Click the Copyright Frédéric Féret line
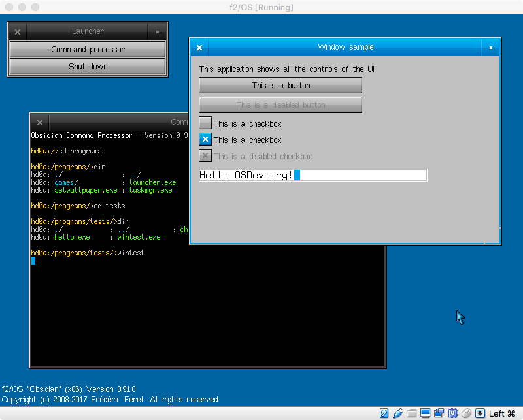 pyautogui.click(x=110, y=400)
